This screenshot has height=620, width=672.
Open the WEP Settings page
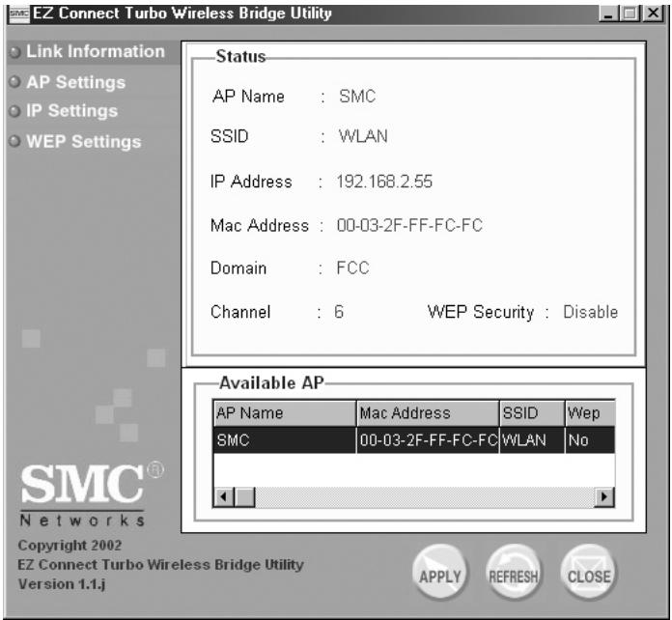point(84,142)
